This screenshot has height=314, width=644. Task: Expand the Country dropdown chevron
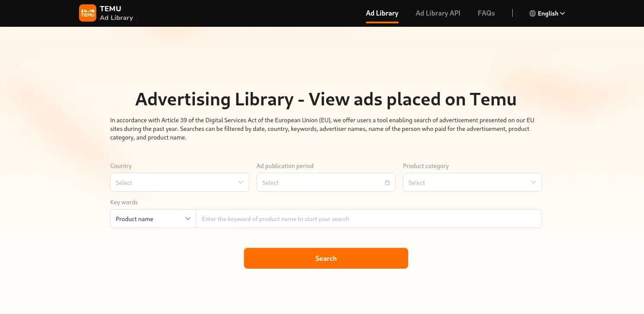click(x=241, y=182)
